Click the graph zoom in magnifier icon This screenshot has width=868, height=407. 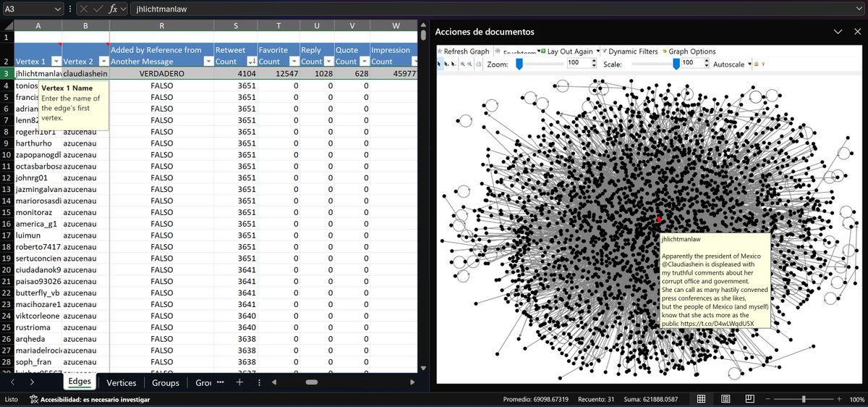click(x=461, y=64)
